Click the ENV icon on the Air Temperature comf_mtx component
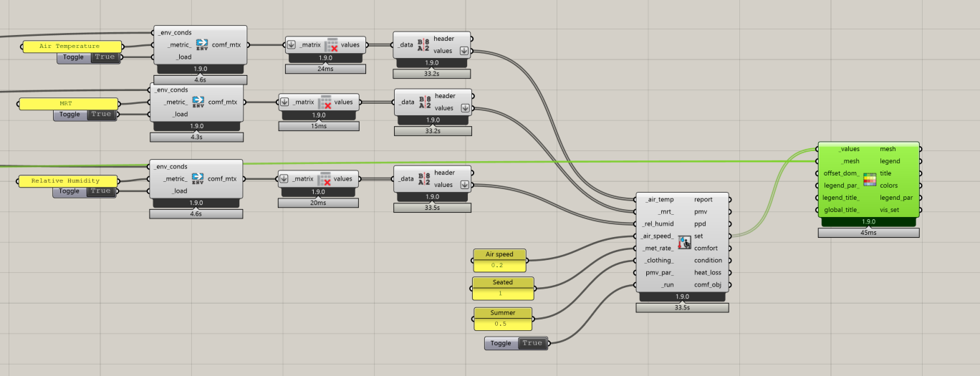The width and height of the screenshot is (980, 376). point(201,44)
